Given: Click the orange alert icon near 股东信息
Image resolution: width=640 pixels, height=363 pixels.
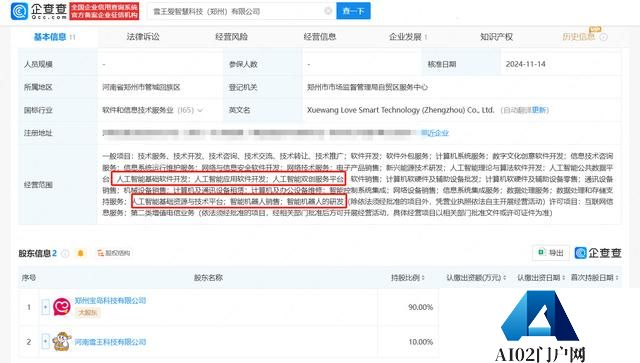Looking at the screenshot, I should [80, 254].
